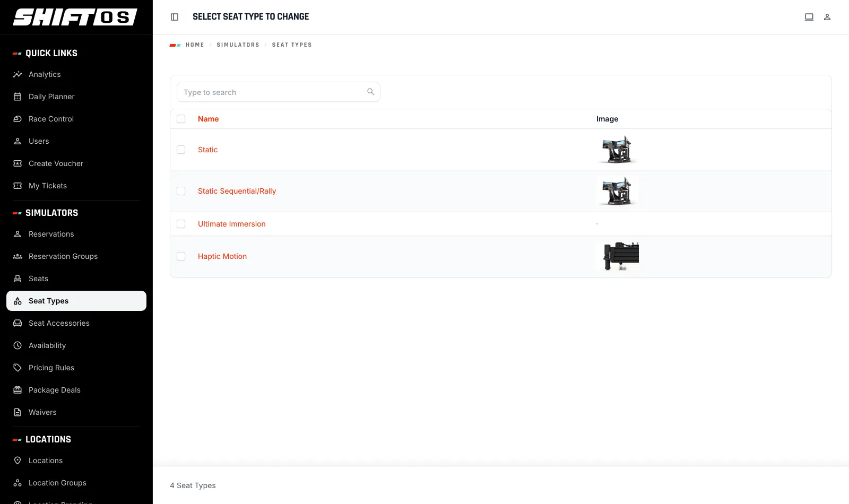Screen dimensions: 849x504
Task: Go to the HOME breadcrumb
Action: click(195, 45)
